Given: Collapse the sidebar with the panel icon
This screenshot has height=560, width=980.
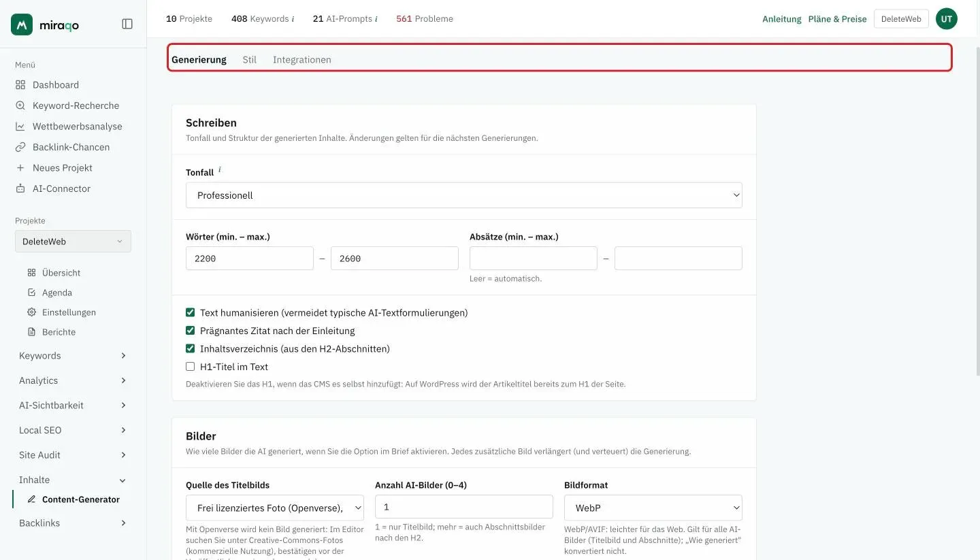Looking at the screenshot, I should (x=127, y=24).
